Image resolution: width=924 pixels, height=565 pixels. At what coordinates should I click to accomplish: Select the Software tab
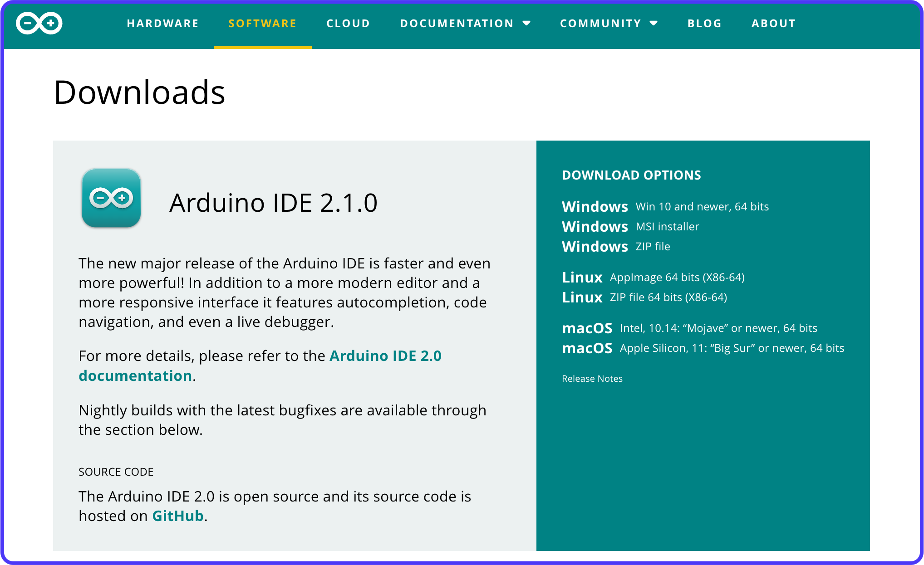click(x=262, y=24)
